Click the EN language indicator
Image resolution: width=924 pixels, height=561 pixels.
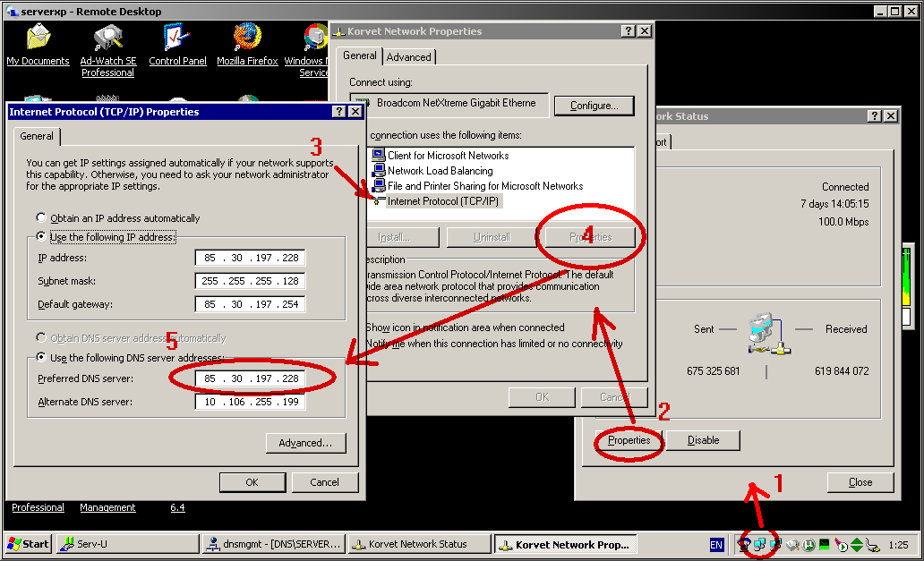[x=716, y=545]
